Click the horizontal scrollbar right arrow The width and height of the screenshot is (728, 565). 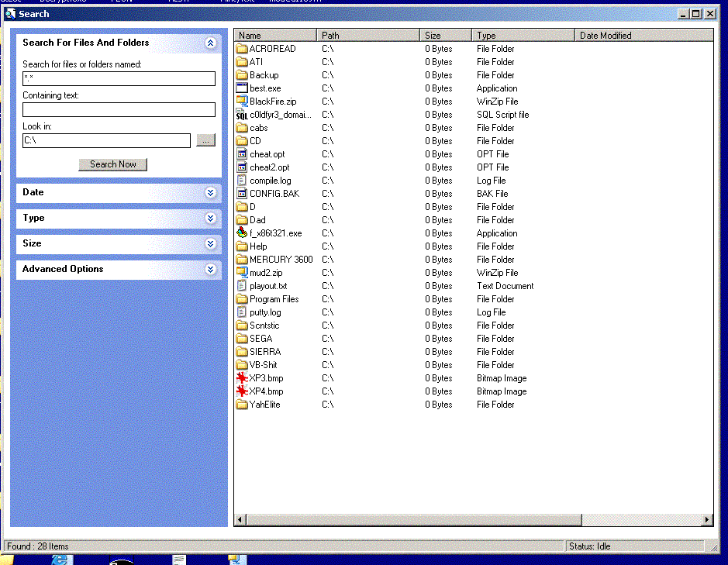tap(707, 520)
